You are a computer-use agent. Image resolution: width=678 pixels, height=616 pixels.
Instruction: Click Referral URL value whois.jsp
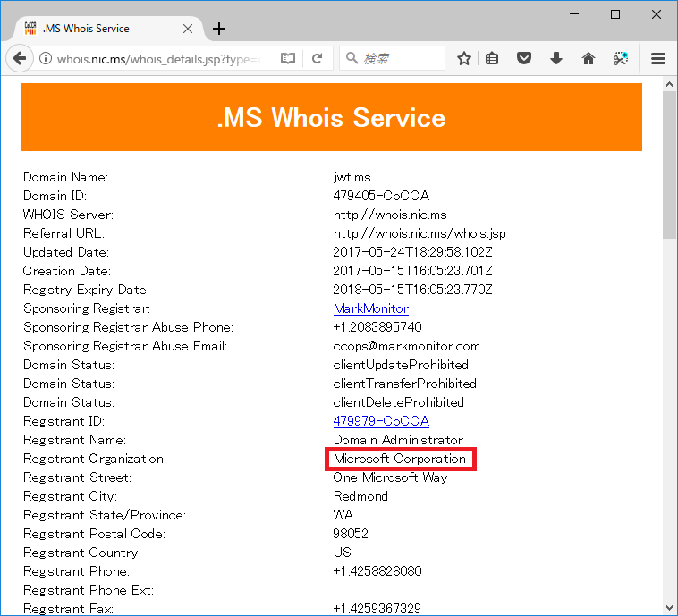click(420, 233)
